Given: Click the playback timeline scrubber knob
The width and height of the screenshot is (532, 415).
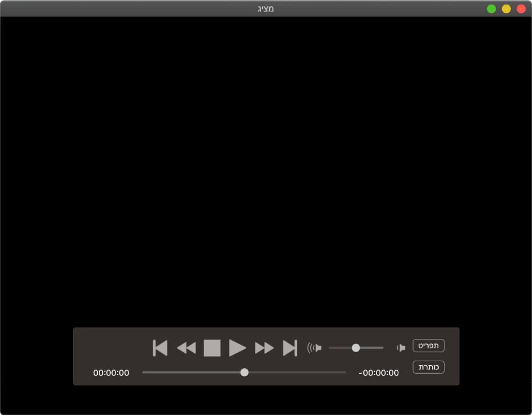Looking at the screenshot, I should click(x=245, y=373).
